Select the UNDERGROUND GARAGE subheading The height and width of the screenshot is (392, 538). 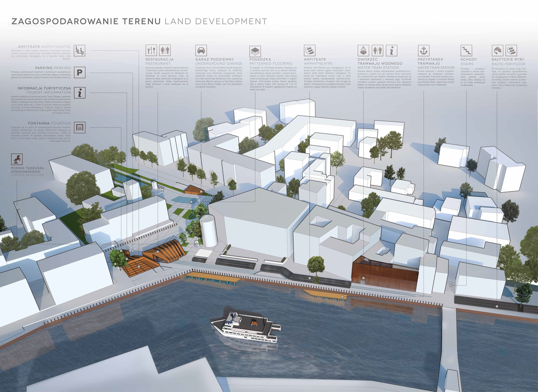219,64
